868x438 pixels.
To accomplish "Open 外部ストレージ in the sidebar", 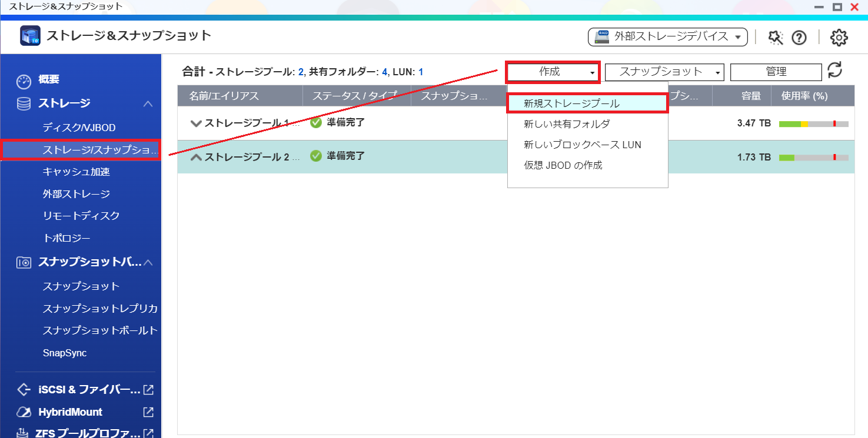I will (x=77, y=194).
